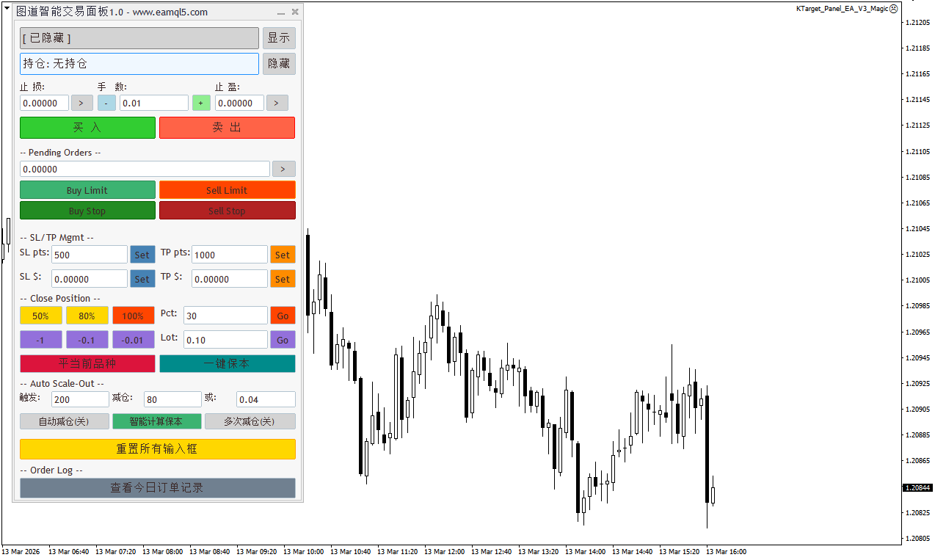Click the Go button beside Pct field
Screen dimensions: 935x560
(283, 316)
